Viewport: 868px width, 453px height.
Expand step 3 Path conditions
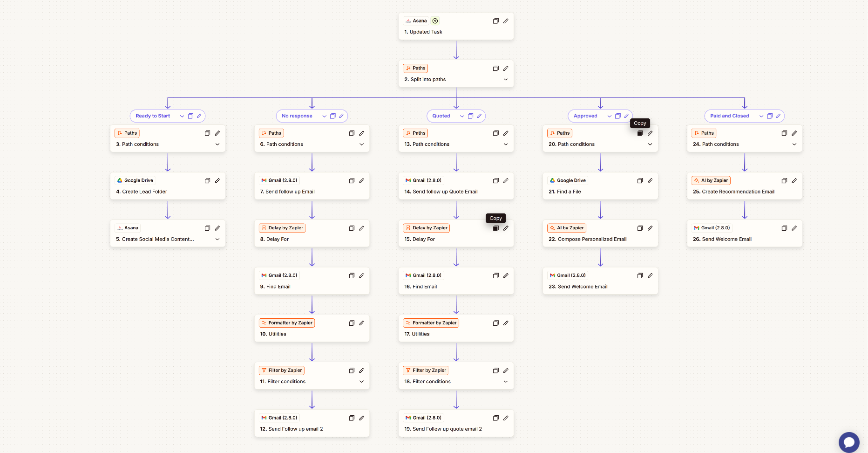pyautogui.click(x=217, y=144)
